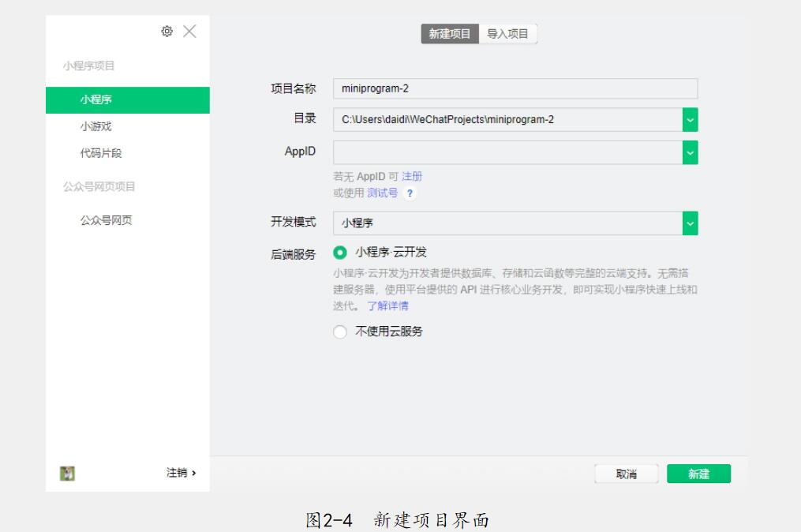Select the 小程序·云开发 radio button
Image resolution: width=801 pixels, height=532 pixels.
tap(340, 253)
